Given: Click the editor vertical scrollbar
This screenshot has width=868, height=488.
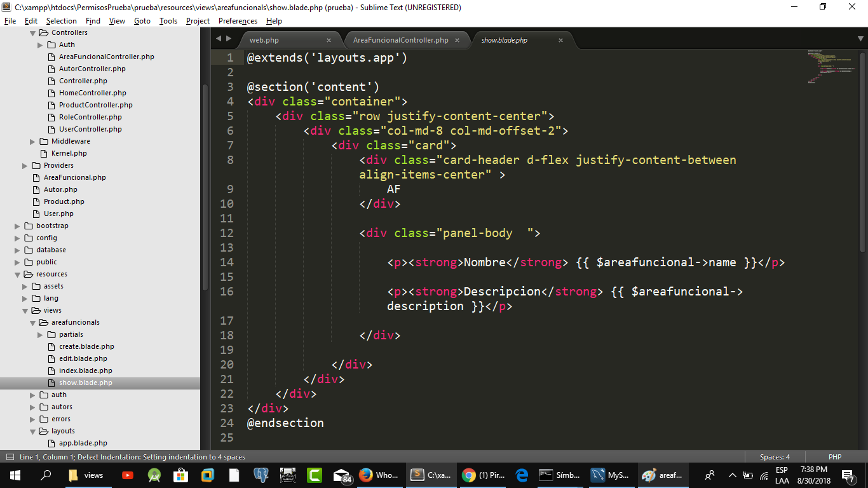Looking at the screenshot, I should [x=862, y=151].
